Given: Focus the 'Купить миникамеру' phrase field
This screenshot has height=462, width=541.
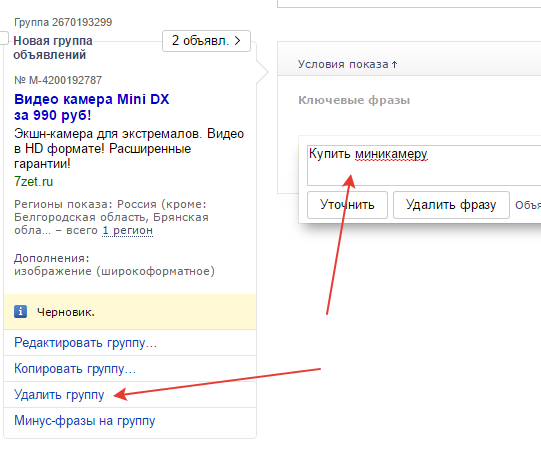Looking at the screenshot, I should 424,166.
